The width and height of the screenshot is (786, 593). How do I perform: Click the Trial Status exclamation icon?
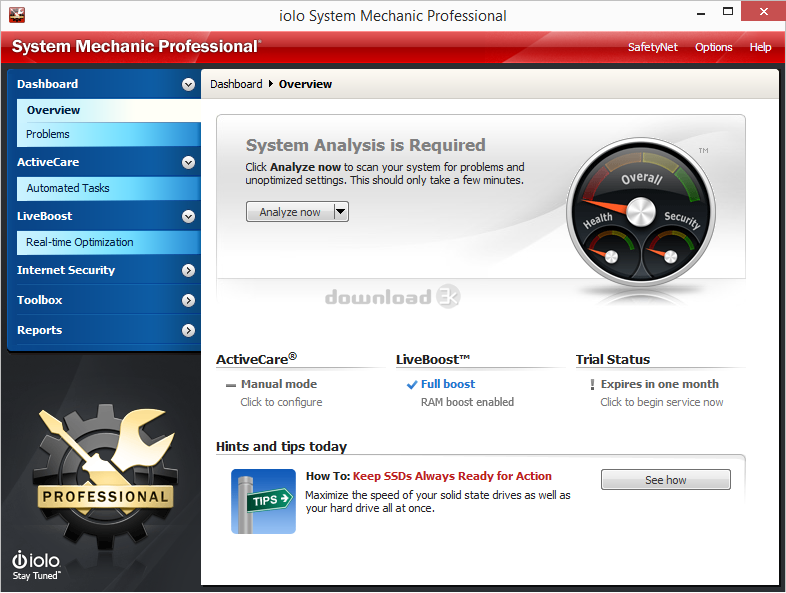[592, 384]
